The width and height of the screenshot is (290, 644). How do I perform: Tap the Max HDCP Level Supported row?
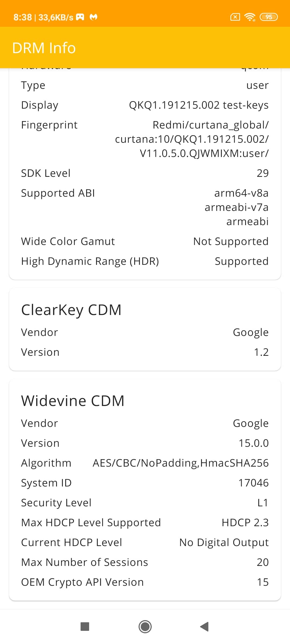tap(145, 522)
